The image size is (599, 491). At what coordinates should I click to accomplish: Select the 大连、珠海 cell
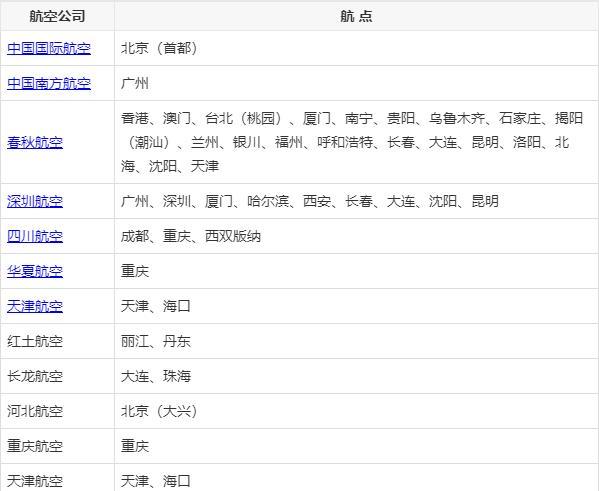click(x=356, y=376)
